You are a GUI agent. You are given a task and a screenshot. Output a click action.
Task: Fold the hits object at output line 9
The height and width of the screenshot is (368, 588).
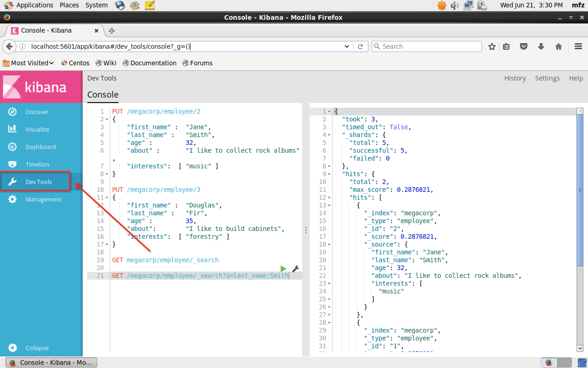(x=329, y=174)
